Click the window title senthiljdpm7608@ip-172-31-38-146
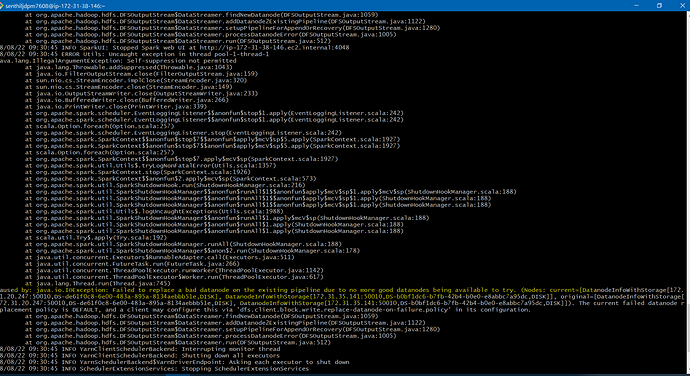This screenshot has height=376, width=690. pyautogui.click(x=55, y=6)
